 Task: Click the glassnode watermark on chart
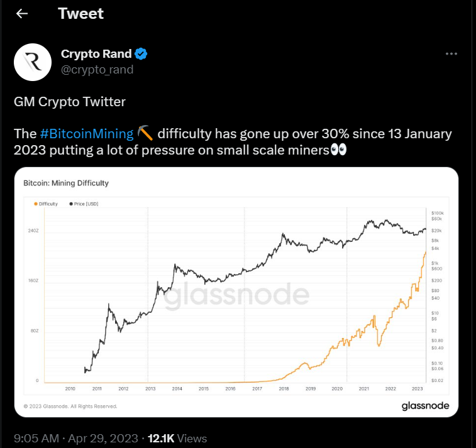236,295
